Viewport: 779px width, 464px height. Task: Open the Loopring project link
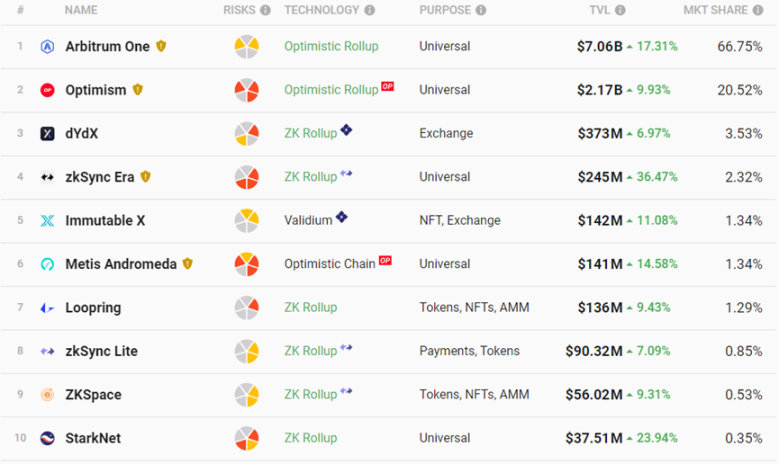[x=93, y=308]
